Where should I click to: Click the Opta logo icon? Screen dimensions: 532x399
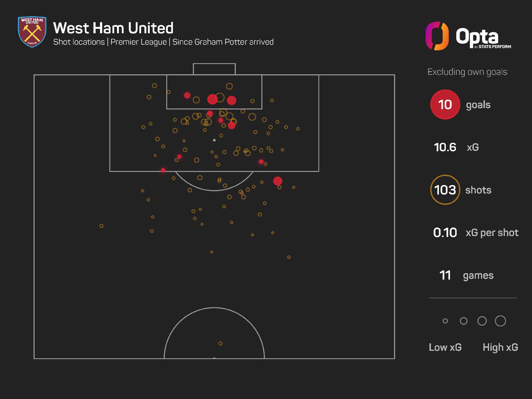[x=437, y=36]
